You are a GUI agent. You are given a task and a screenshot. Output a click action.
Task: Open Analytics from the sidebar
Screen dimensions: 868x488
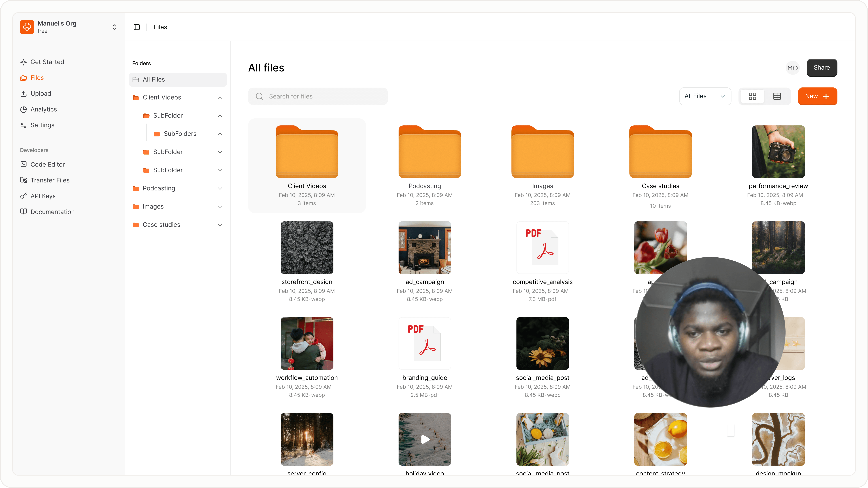point(43,109)
